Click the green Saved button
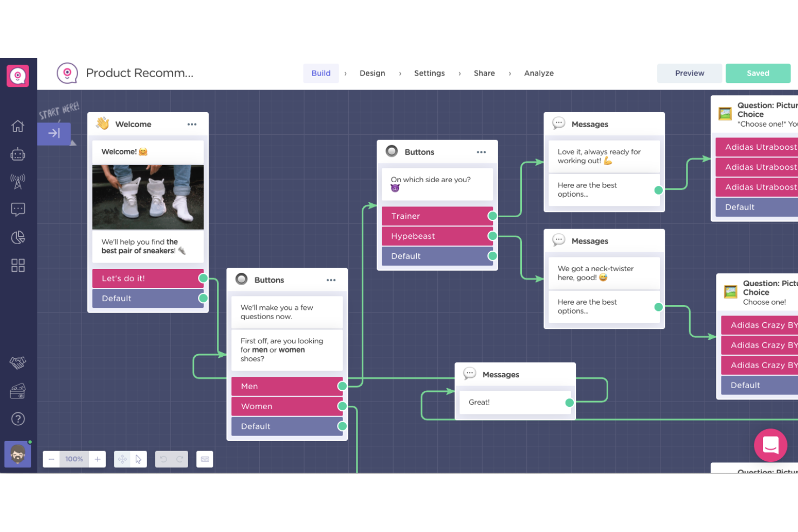 [x=758, y=73]
